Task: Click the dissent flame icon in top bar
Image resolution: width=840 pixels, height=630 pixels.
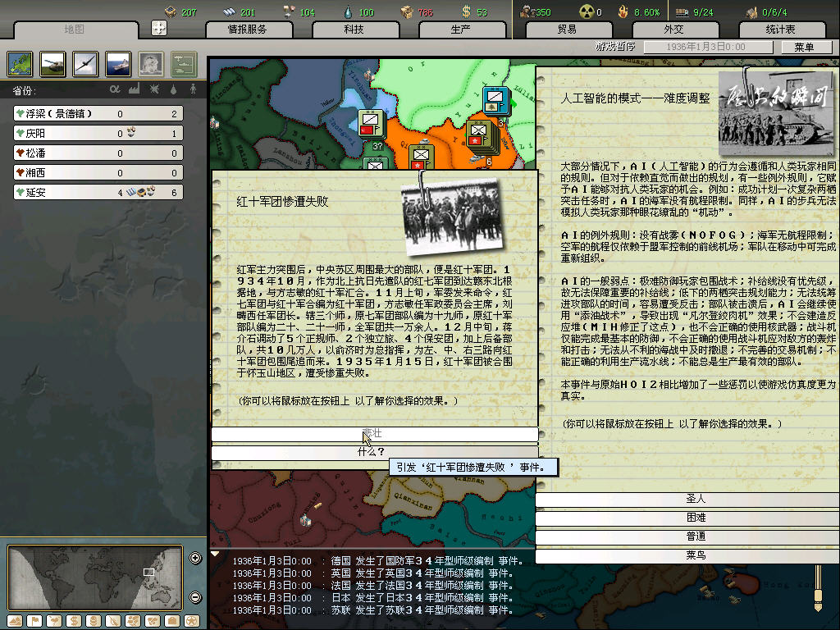Action: [623, 11]
